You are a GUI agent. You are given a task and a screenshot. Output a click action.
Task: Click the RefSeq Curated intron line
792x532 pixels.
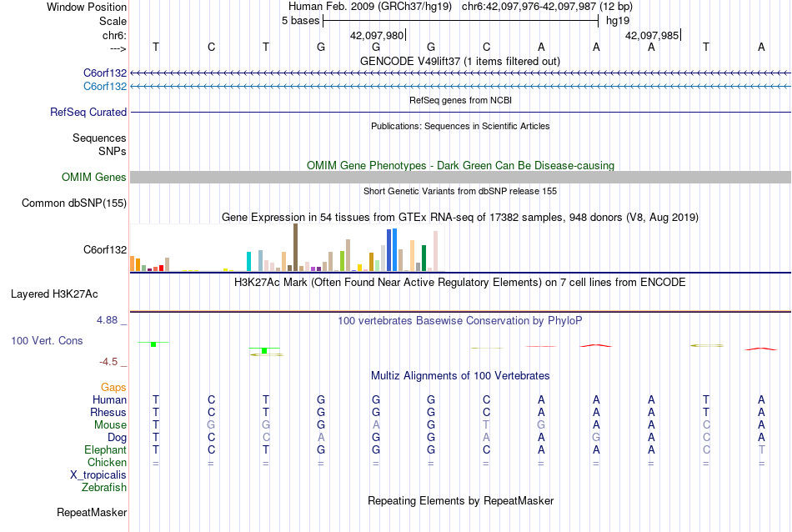[x=460, y=113]
